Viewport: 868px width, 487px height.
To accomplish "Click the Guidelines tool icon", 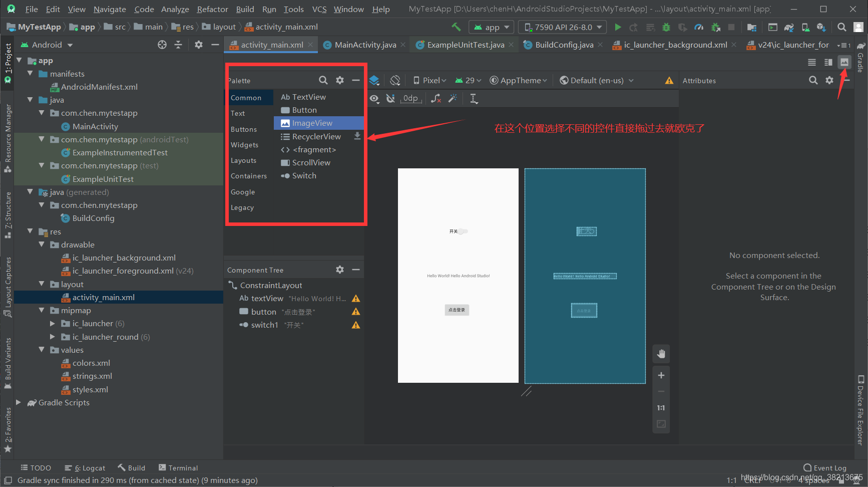I will [x=474, y=99].
